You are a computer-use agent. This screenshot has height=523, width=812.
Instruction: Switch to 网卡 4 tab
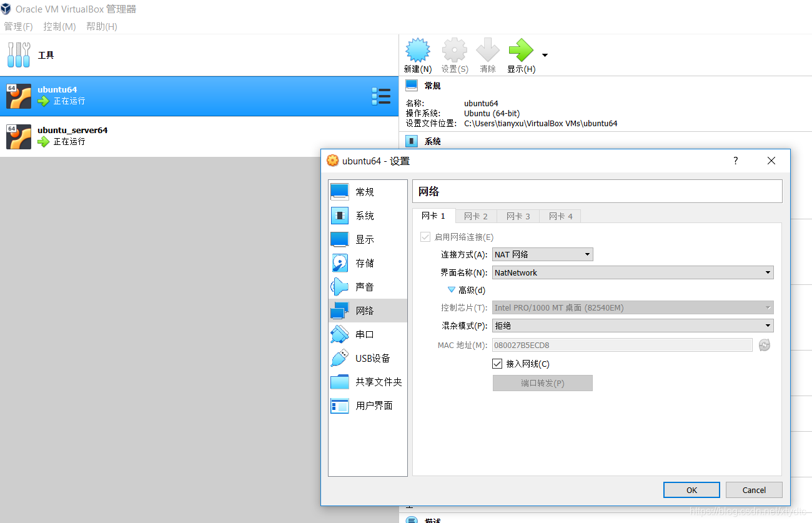coord(561,216)
